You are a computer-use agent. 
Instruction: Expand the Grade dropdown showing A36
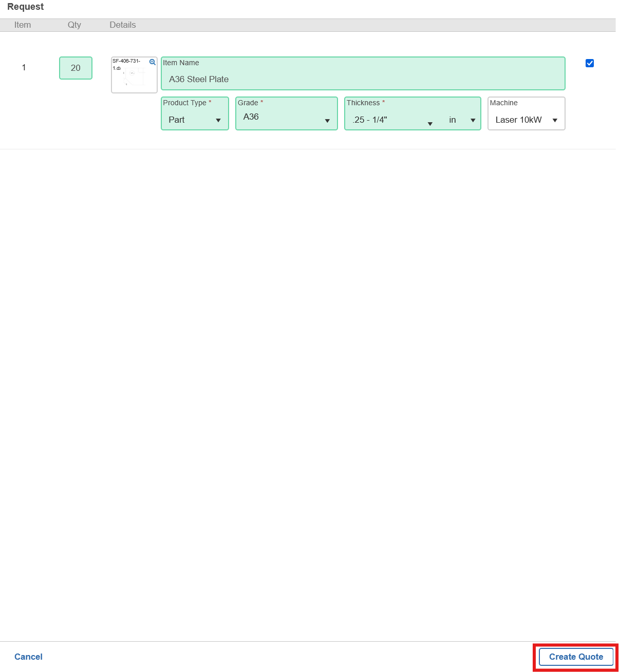(x=286, y=118)
